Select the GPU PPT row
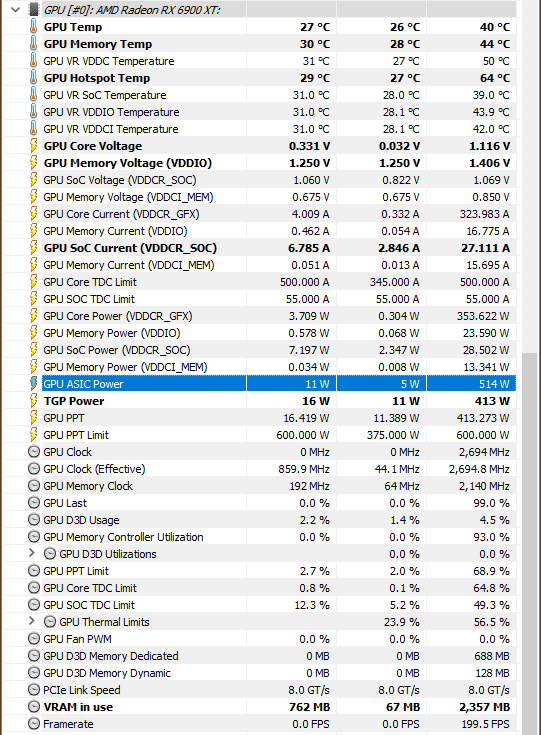Screen dimensions: 541x735 pos(260,418)
